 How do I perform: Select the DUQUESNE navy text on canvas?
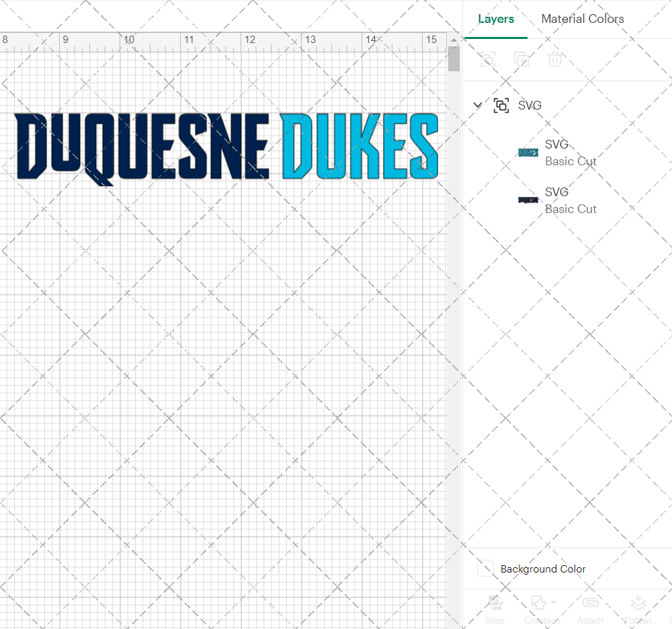click(142, 149)
